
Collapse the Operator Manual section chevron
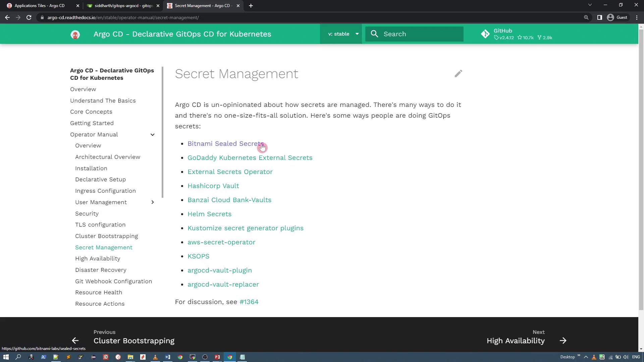[x=153, y=135]
